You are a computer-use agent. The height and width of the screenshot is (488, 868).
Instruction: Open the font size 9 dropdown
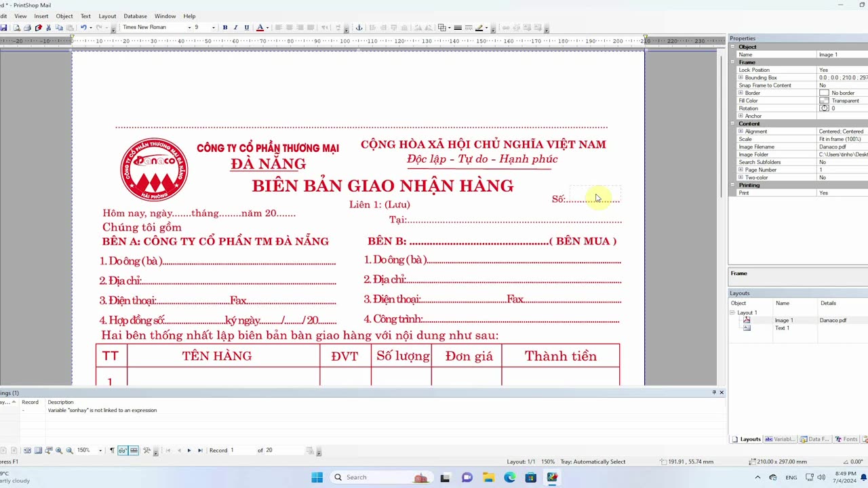click(214, 28)
